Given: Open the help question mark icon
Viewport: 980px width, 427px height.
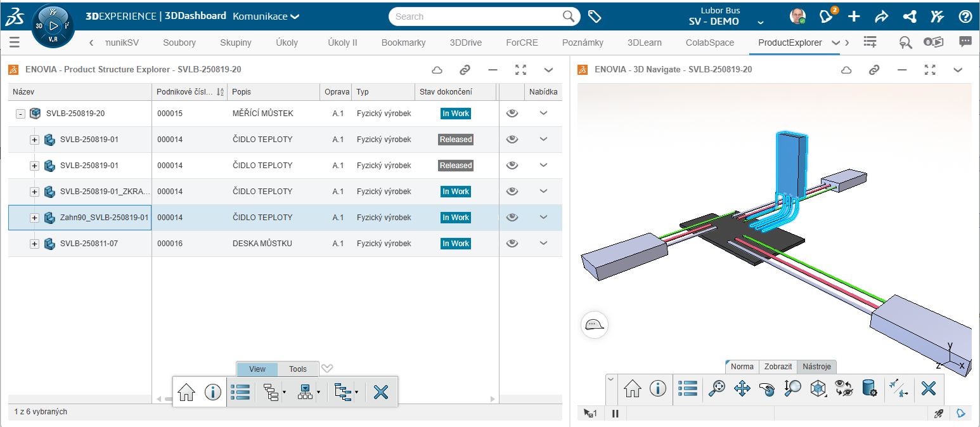Looking at the screenshot, I should coord(965,17).
